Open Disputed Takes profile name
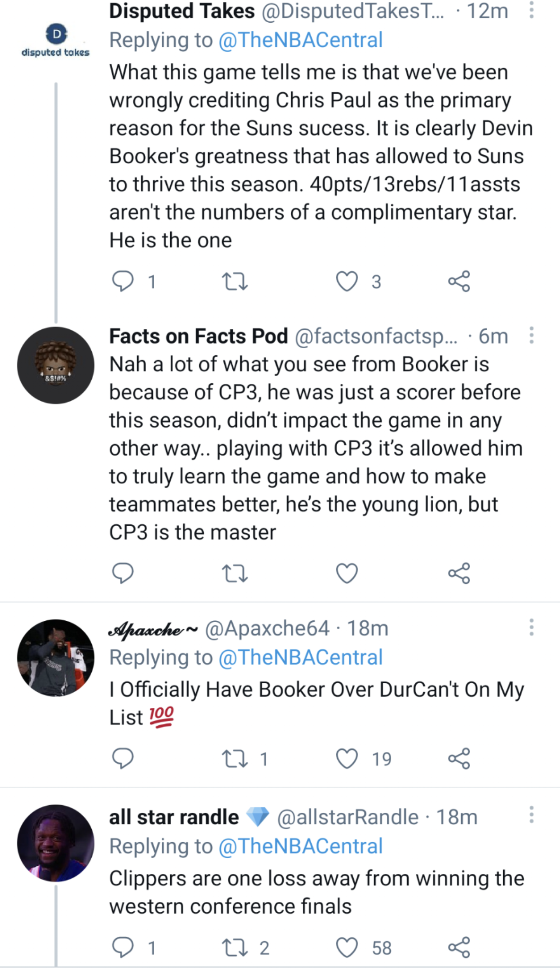The width and height of the screenshot is (560, 969). click(x=182, y=11)
